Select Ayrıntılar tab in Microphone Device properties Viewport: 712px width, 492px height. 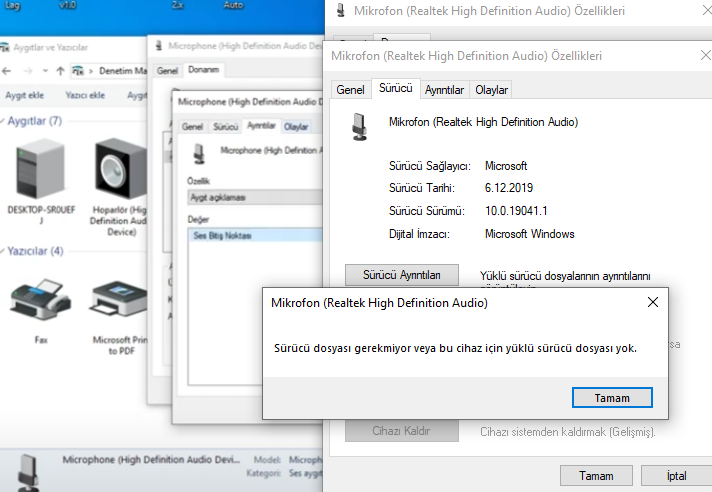pos(261,125)
